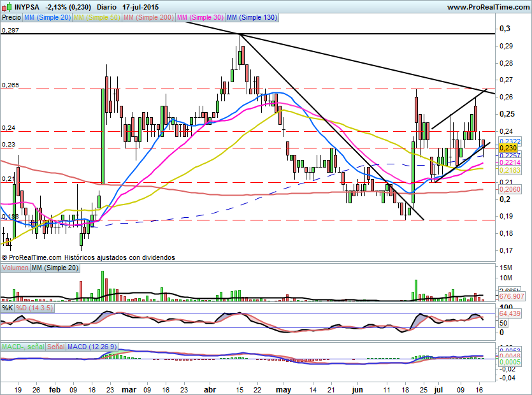Click the 0,25 price scale label
Image resolution: width=532 pixels, height=395 pixels.
click(x=507, y=114)
